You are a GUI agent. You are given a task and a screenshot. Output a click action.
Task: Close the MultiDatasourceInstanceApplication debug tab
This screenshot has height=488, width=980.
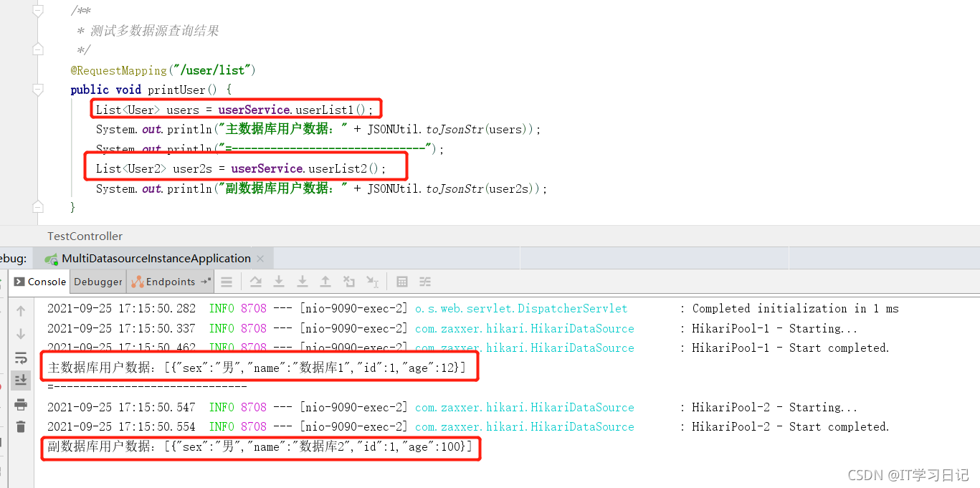click(260, 259)
